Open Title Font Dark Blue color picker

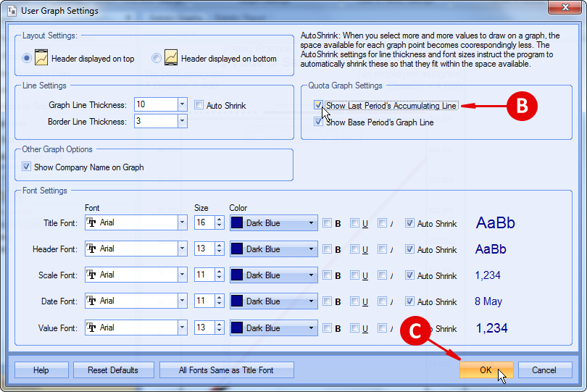pos(311,223)
